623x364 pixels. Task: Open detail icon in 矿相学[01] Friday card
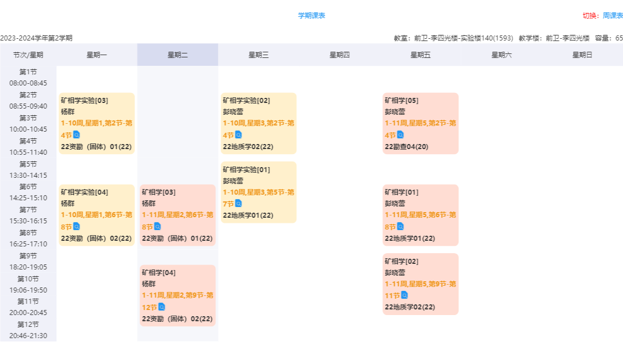tap(400, 227)
